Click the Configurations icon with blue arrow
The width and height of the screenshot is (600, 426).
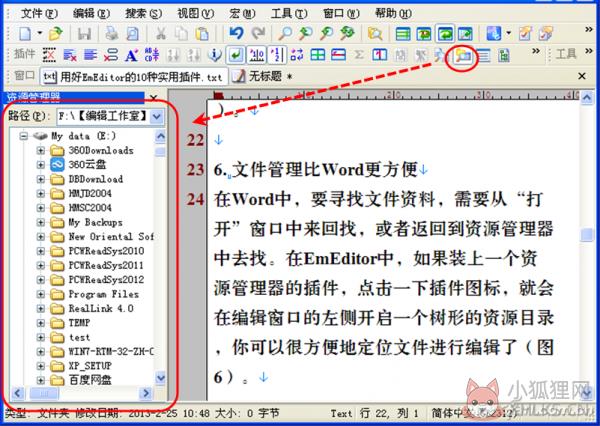[x=494, y=34]
